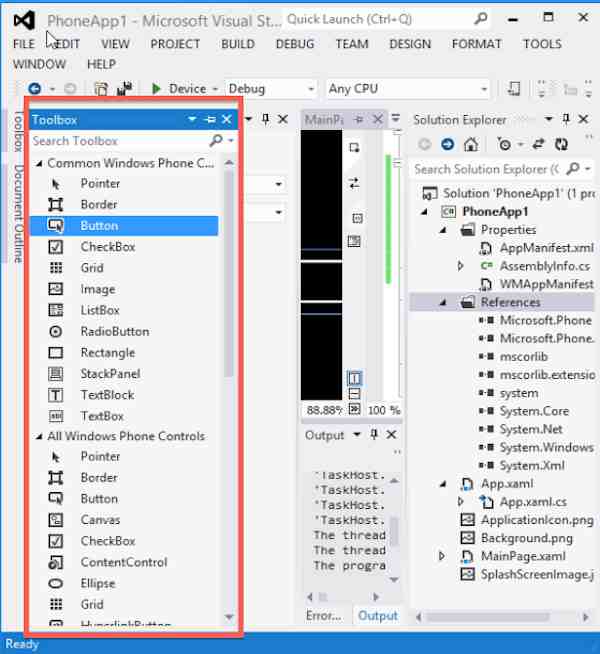600x654 pixels.
Task: Click the Quick Launch search magnifier icon
Action: click(x=481, y=18)
